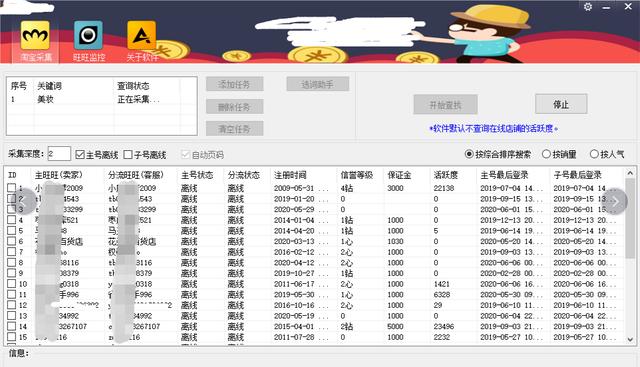Focus the 采集深度 input field

click(59, 154)
